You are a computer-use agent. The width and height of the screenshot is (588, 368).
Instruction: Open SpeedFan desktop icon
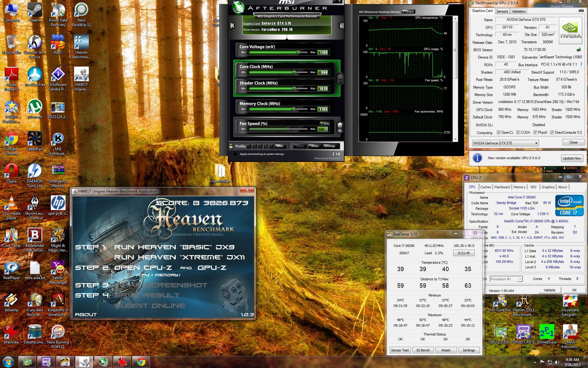tap(35, 141)
